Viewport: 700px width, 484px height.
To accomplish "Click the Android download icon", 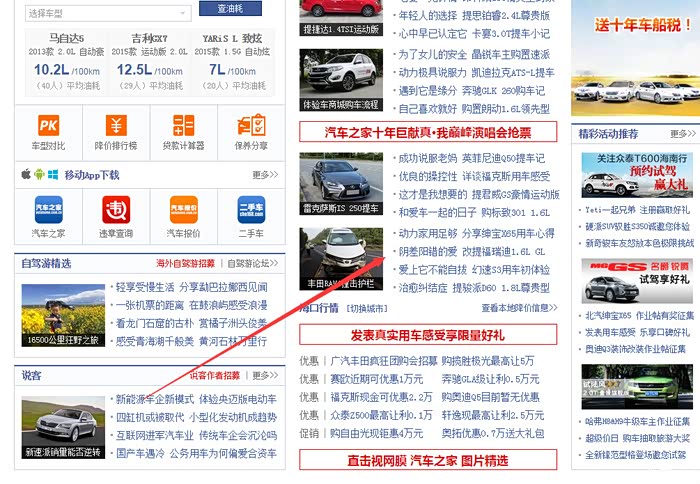I will tap(39, 174).
